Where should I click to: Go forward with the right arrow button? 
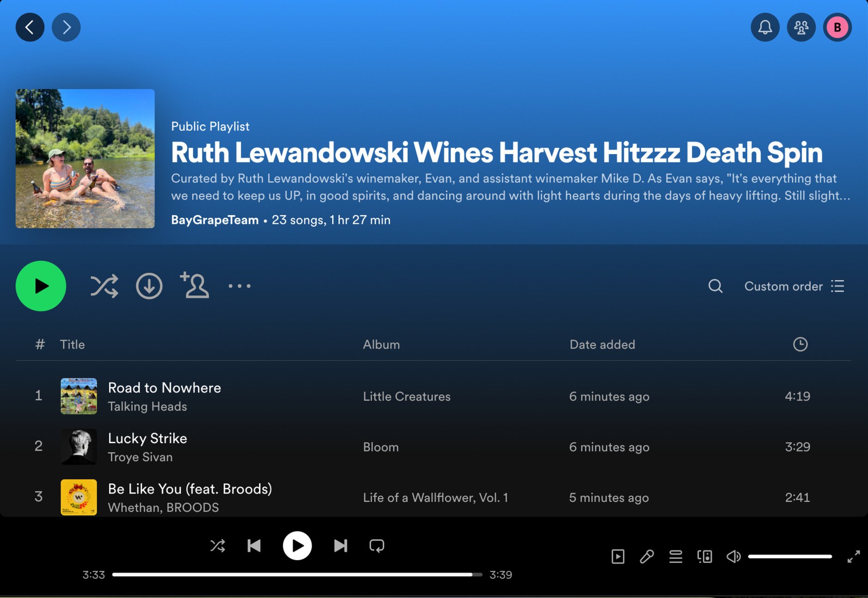[66, 27]
